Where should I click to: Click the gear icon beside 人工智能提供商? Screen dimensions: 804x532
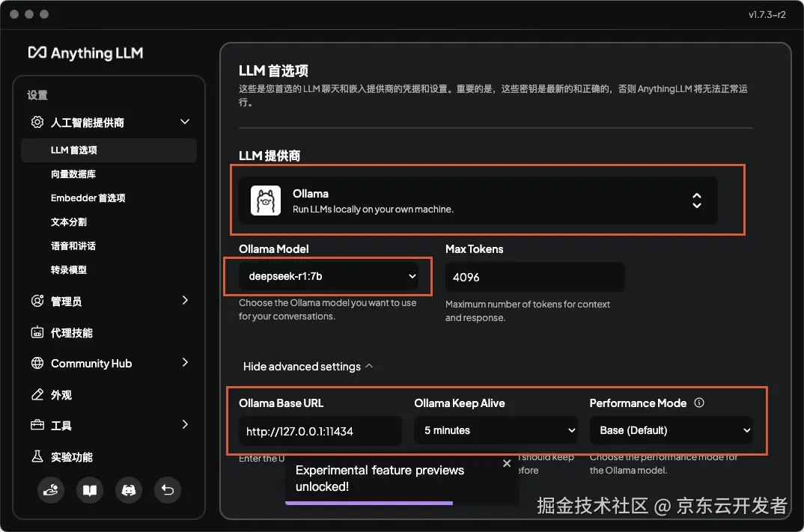37,122
